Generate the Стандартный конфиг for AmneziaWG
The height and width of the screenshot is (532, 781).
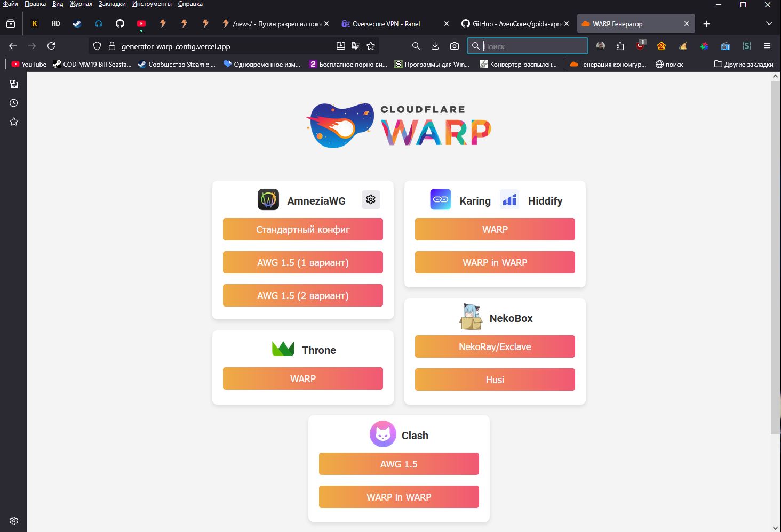tap(303, 229)
